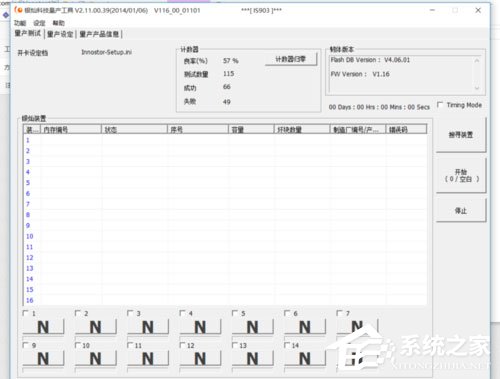Image resolution: width=500 pixels, height=379 pixels.
Task: Click the Flash DB Version V4.06.01 text
Action: click(370, 60)
